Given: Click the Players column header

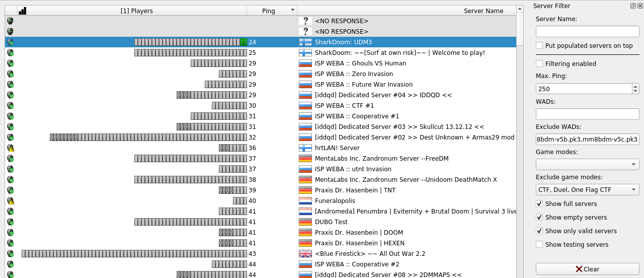Looking at the screenshot, I should pos(137,11).
